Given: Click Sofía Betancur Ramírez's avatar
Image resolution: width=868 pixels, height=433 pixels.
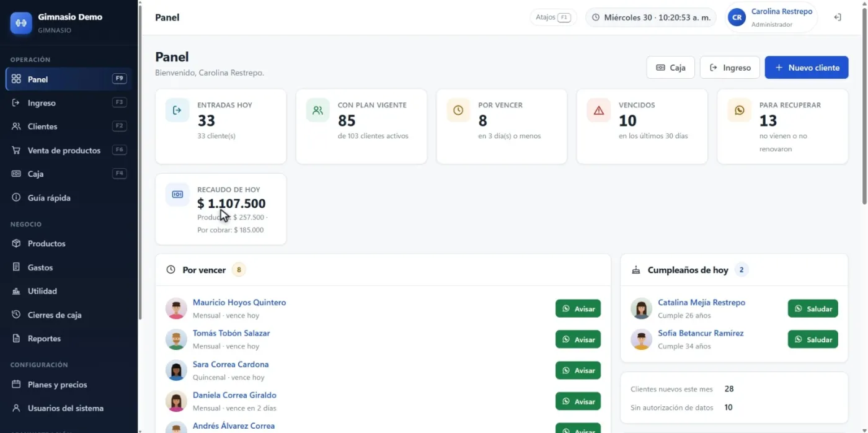Looking at the screenshot, I should pyautogui.click(x=641, y=339).
